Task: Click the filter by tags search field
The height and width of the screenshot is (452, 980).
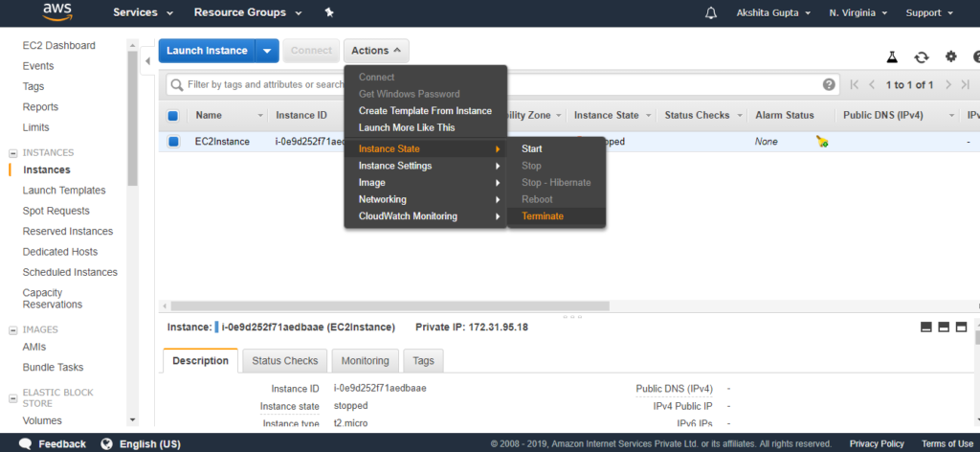Action: click(x=502, y=84)
